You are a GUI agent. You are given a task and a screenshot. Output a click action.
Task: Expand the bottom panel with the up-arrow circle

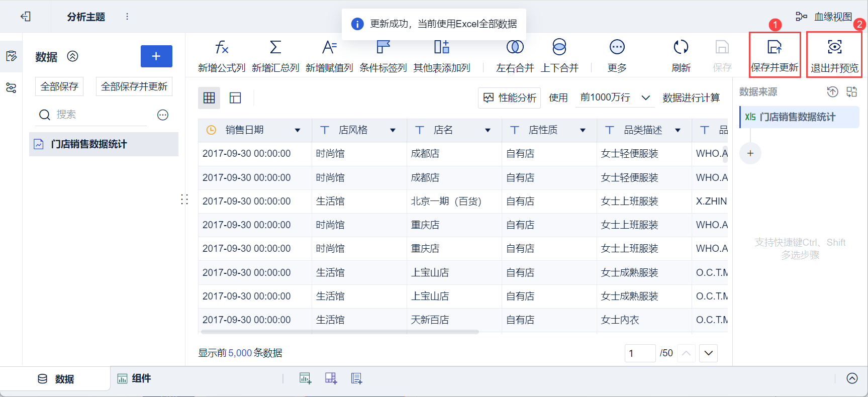coord(852,378)
